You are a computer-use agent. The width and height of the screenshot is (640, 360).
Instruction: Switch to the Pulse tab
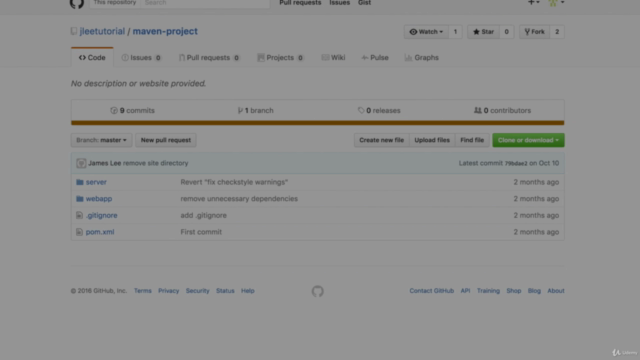click(x=375, y=58)
